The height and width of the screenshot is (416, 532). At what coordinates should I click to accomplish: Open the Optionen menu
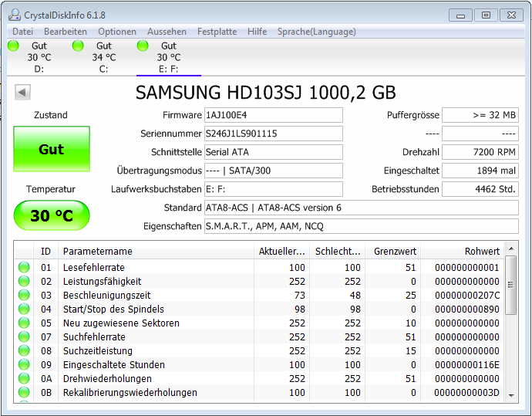coord(117,32)
